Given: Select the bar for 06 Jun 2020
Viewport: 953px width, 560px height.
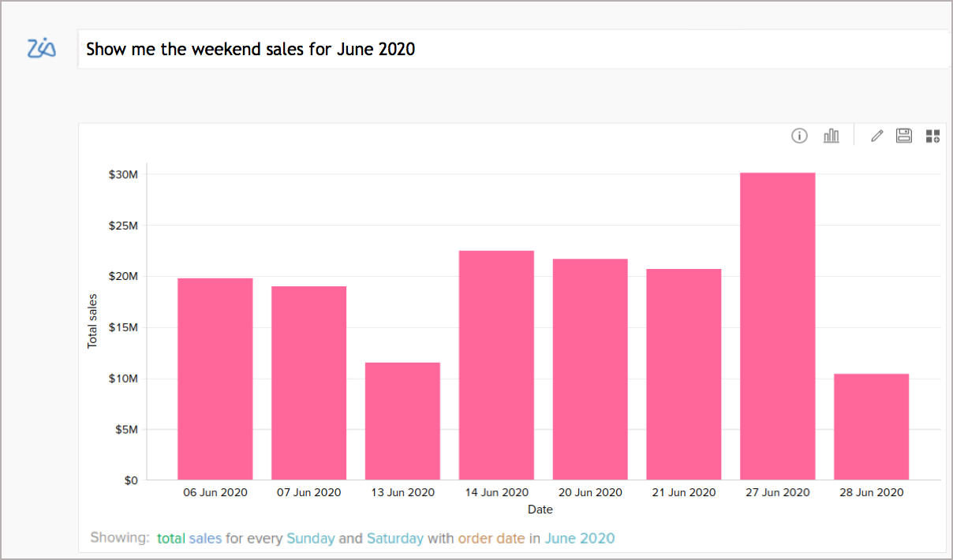Looking at the screenshot, I should (215, 379).
